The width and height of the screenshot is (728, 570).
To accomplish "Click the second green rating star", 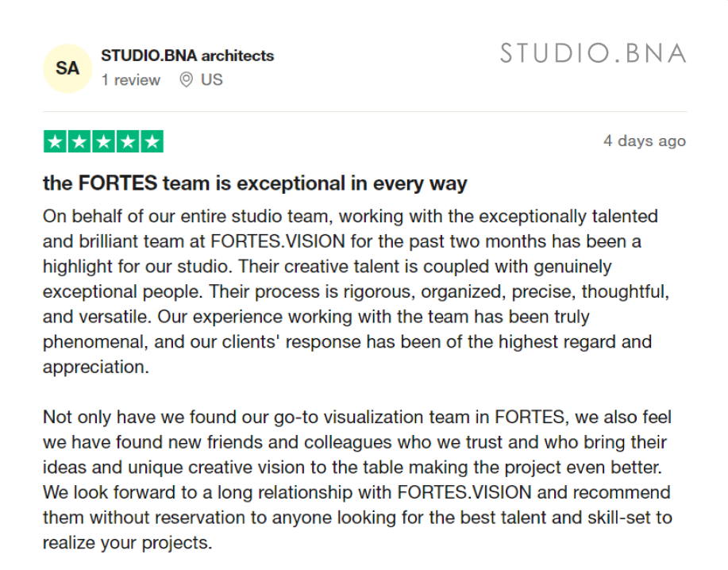I will (x=79, y=142).
